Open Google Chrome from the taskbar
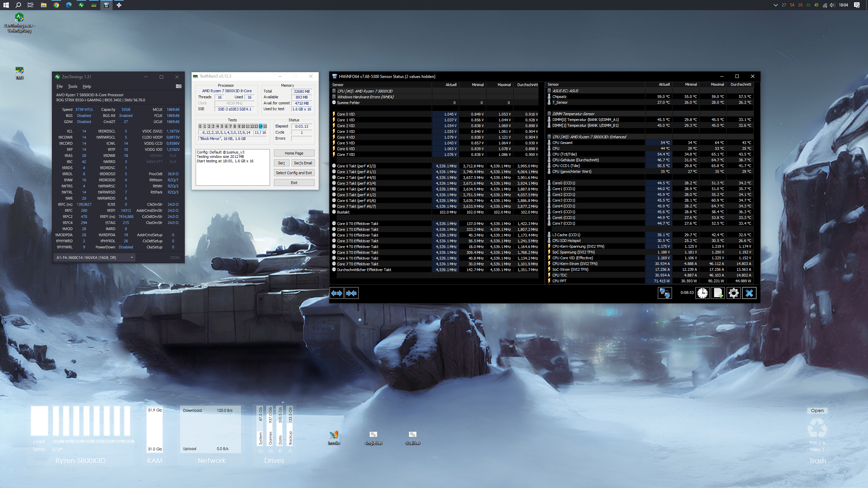This screenshot has height=488, width=868. [56, 5]
